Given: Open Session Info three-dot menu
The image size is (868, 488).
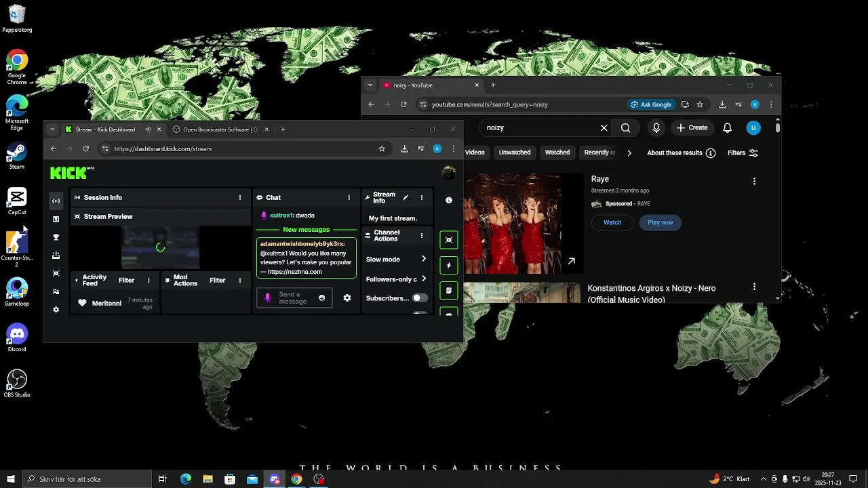Looking at the screenshot, I should coord(239,197).
